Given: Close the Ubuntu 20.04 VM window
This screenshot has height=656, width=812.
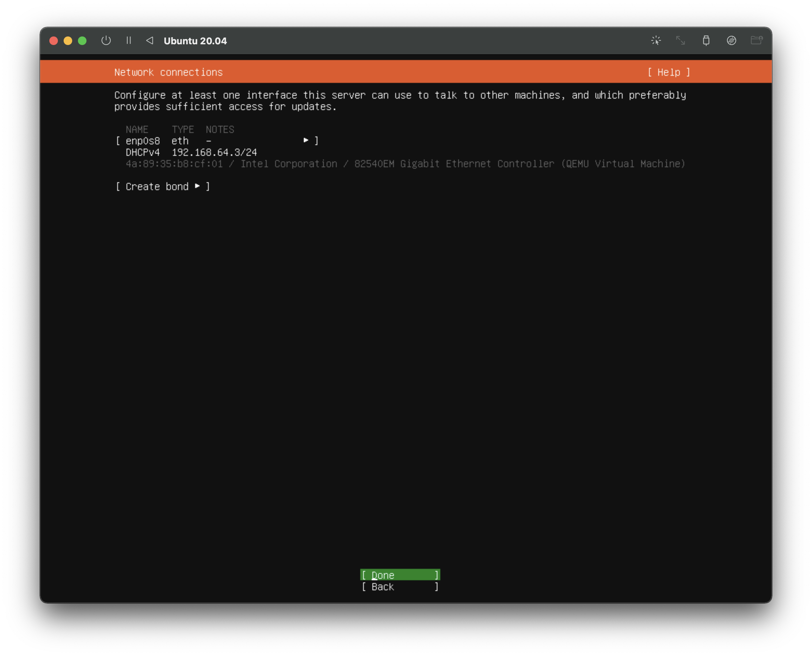Looking at the screenshot, I should [x=54, y=41].
